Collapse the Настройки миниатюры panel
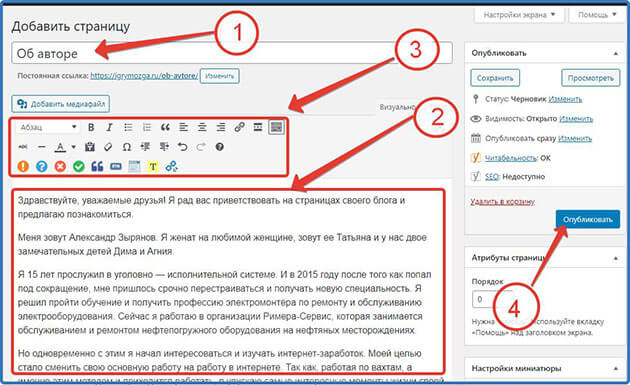The width and height of the screenshot is (630, 385). tap(616, 369)
